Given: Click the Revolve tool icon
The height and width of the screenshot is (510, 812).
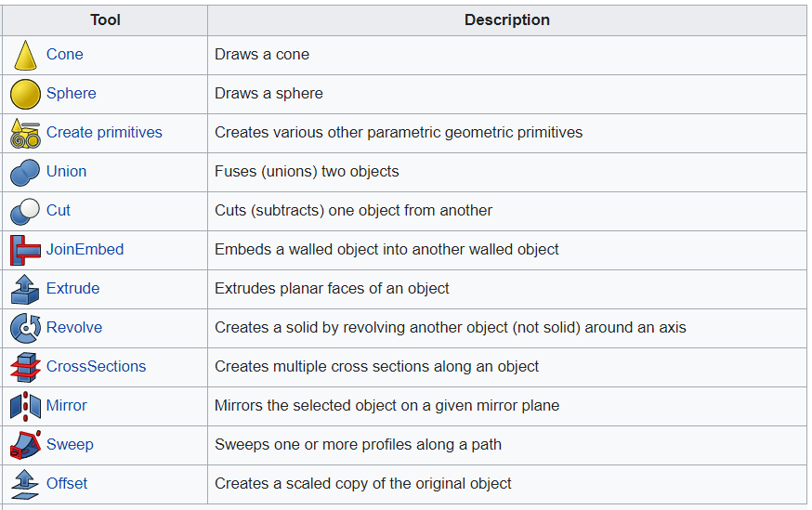Looking at the screenshot, I should click(25, 328).
